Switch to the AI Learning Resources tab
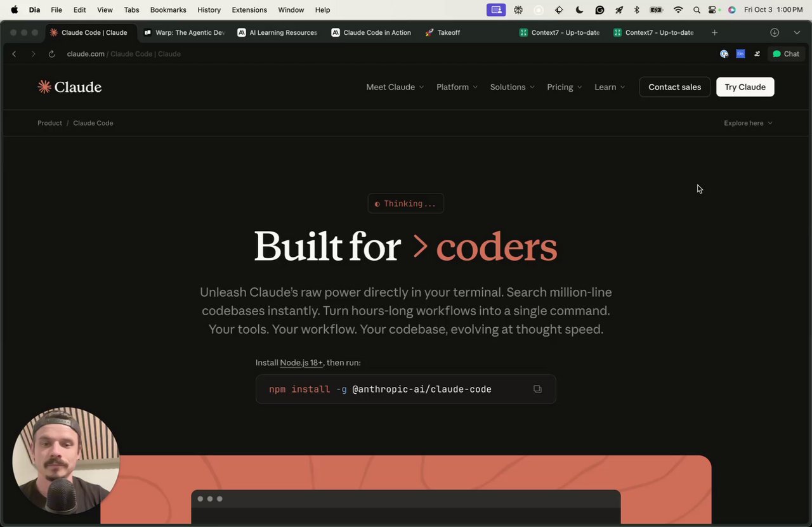812x527 pixels. tap(278, 32)
